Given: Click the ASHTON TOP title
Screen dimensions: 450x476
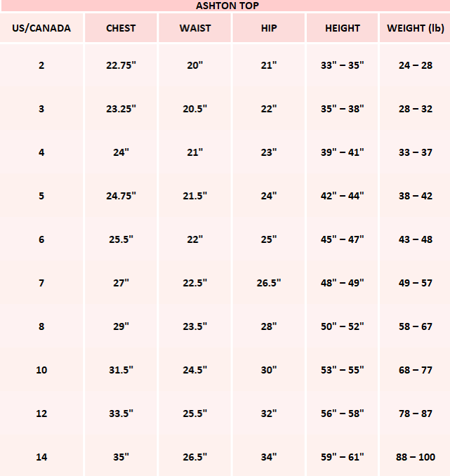Looking at the screenshot, I should [227, 6].
